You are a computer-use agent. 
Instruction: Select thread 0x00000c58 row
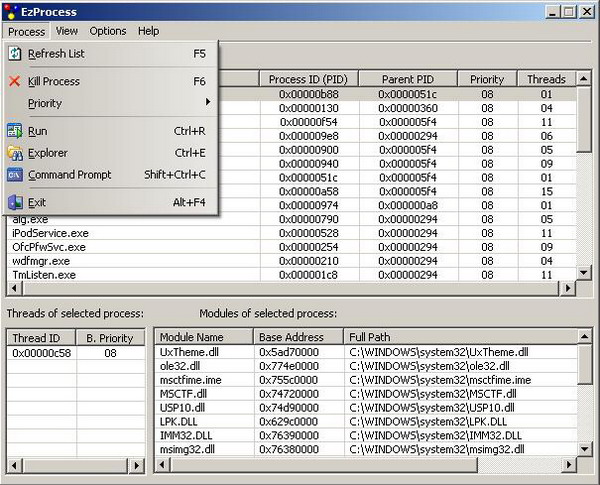pos(76,353)
